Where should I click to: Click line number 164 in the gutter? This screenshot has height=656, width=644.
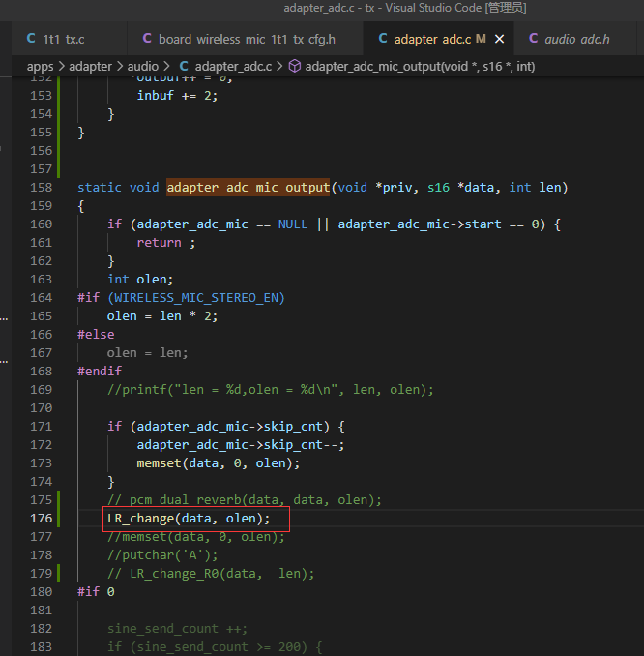tap(41, 298)
